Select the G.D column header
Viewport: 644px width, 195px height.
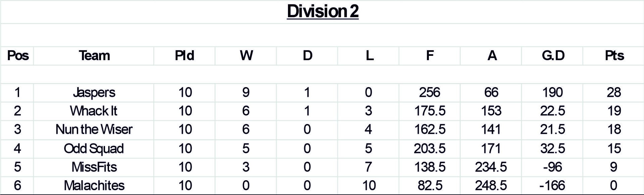coord(553,55)
